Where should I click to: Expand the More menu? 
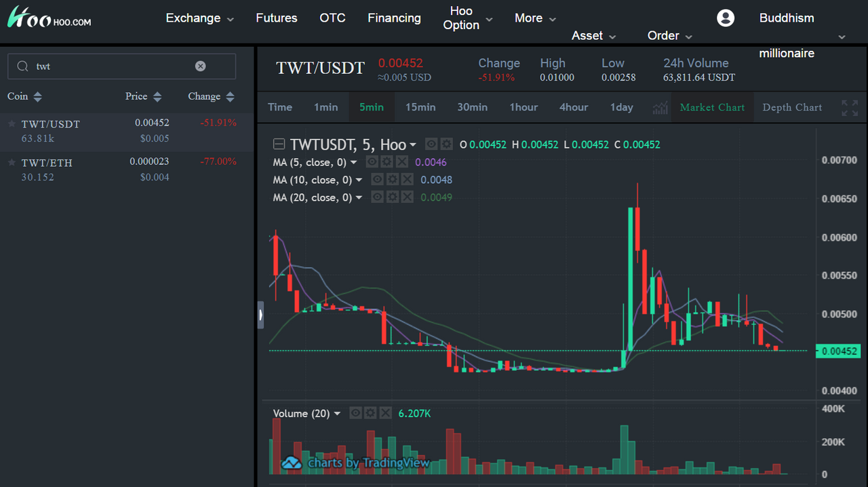535,18
